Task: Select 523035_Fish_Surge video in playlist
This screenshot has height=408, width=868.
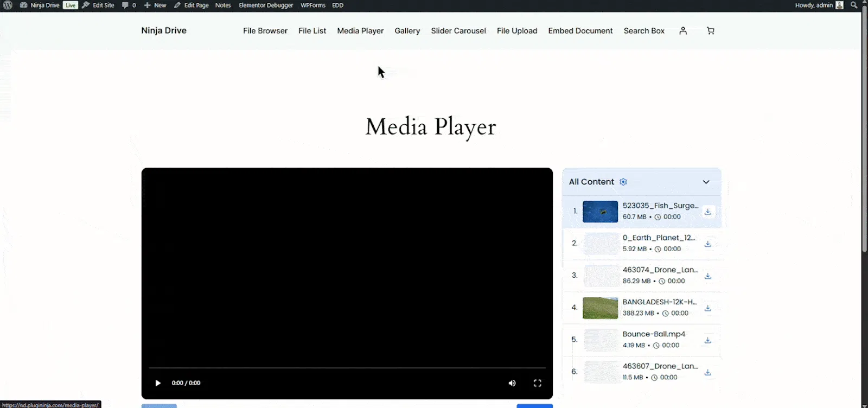Action: click(x=642, y=212)
